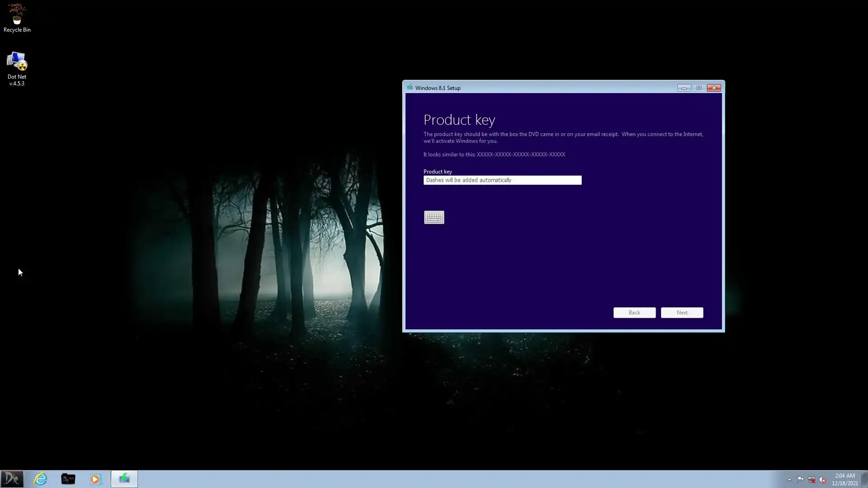868x488 pixels.
Task: Open the folder icon in taskbar
Action: click(68, 479)
